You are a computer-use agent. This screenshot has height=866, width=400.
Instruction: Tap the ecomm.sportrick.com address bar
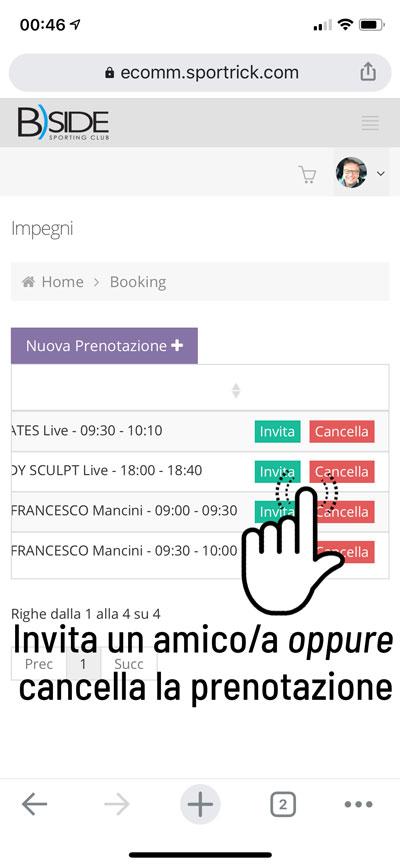[x=200, y=72]
